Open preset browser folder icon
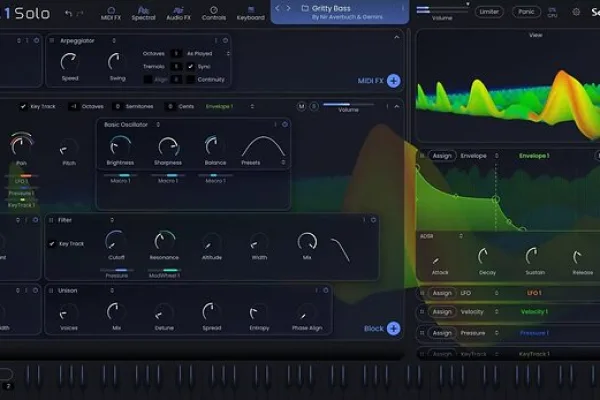 (x=305, y=8)
